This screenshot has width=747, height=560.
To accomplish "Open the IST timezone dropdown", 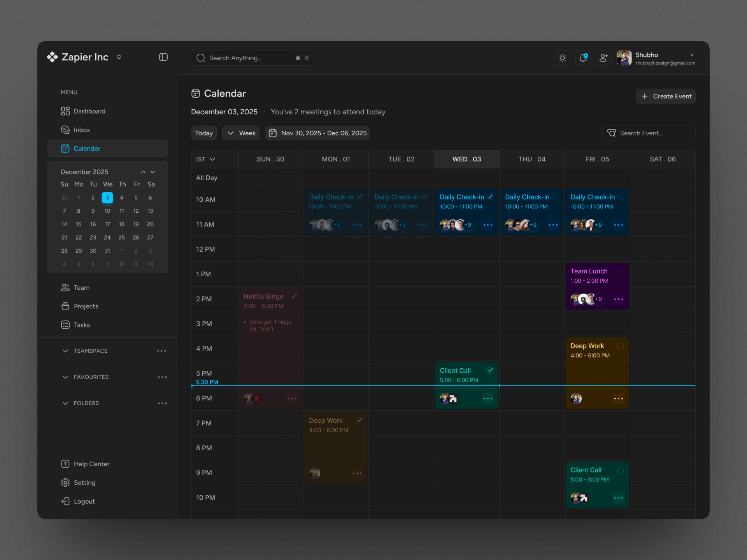I will (205, 159).
